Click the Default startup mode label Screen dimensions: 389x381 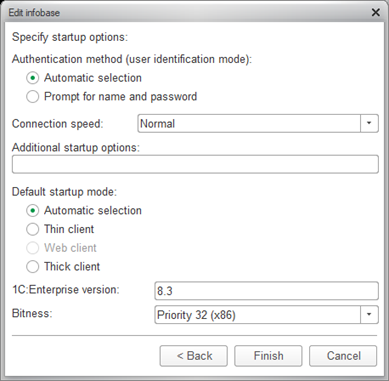coord(64,192)
